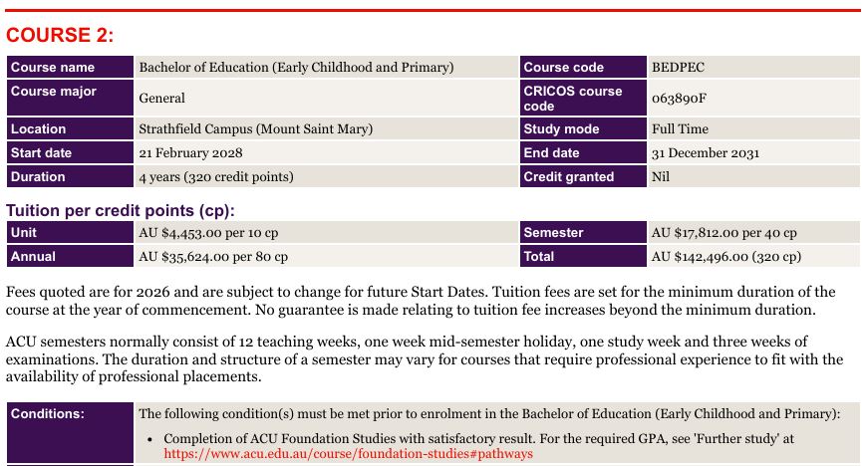Screen dimensions: 868x466
Task: Select the Bachelor of Education course name text
Action: (296, 67)
